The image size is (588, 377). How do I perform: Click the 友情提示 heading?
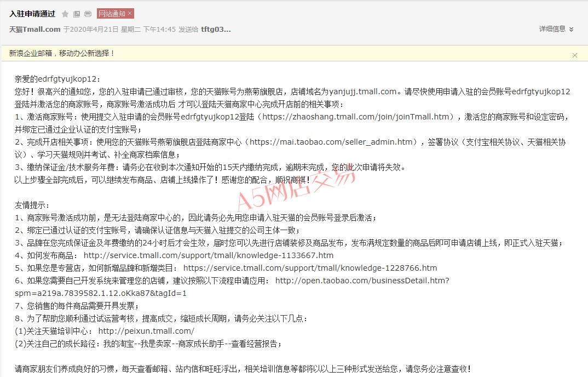(32, 205)
